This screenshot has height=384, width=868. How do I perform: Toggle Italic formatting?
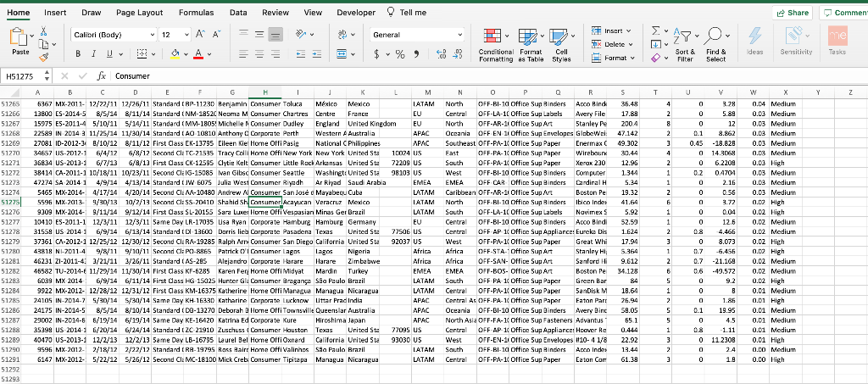[93, 53]
